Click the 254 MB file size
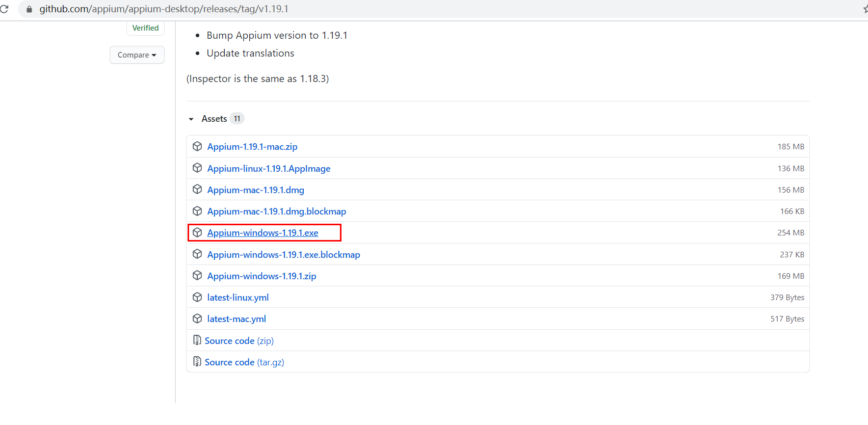The image size is (868, 425). 791,233
